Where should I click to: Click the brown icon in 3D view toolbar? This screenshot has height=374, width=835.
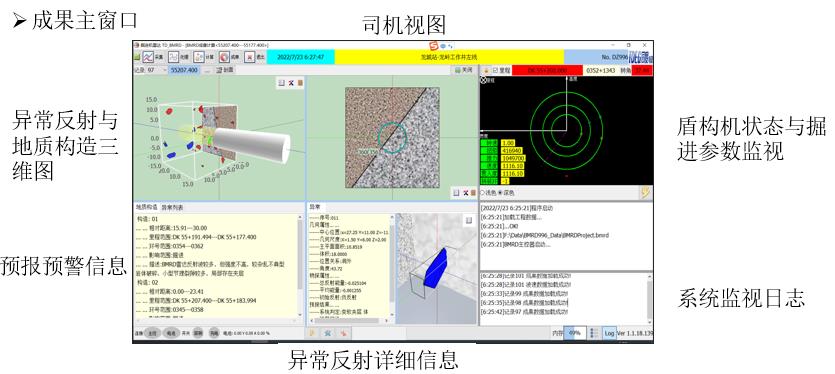pos(300,83)
